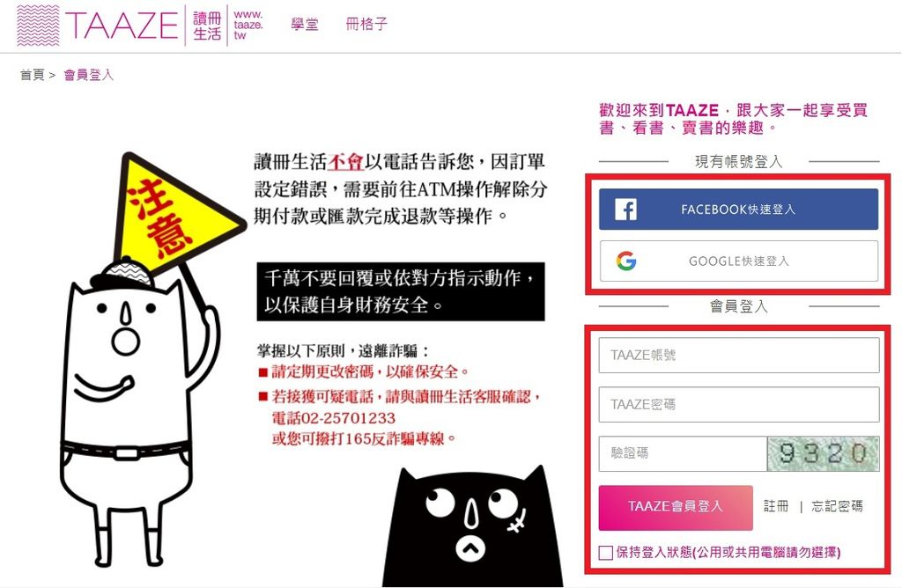Enable the 保持登入狀態 checkbox
The height and width of the screenshot is (588, 902).
[605, 553]
